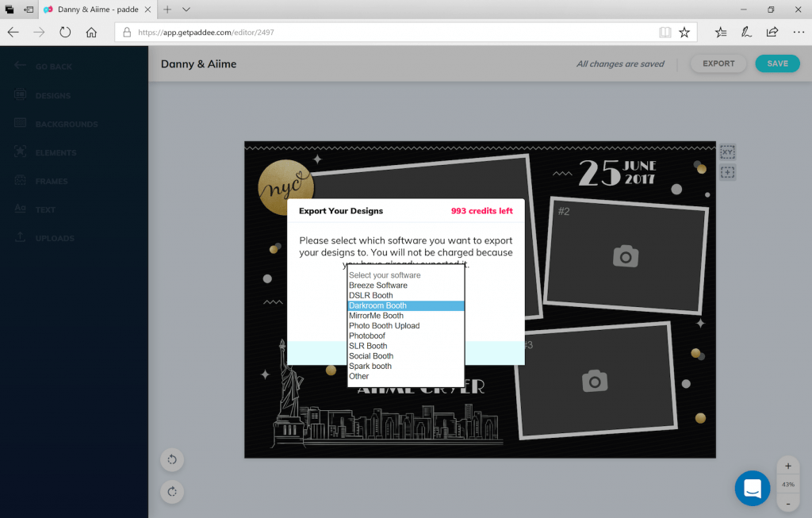
Task: Open favorites hub icon
Action: click(720, 32)
